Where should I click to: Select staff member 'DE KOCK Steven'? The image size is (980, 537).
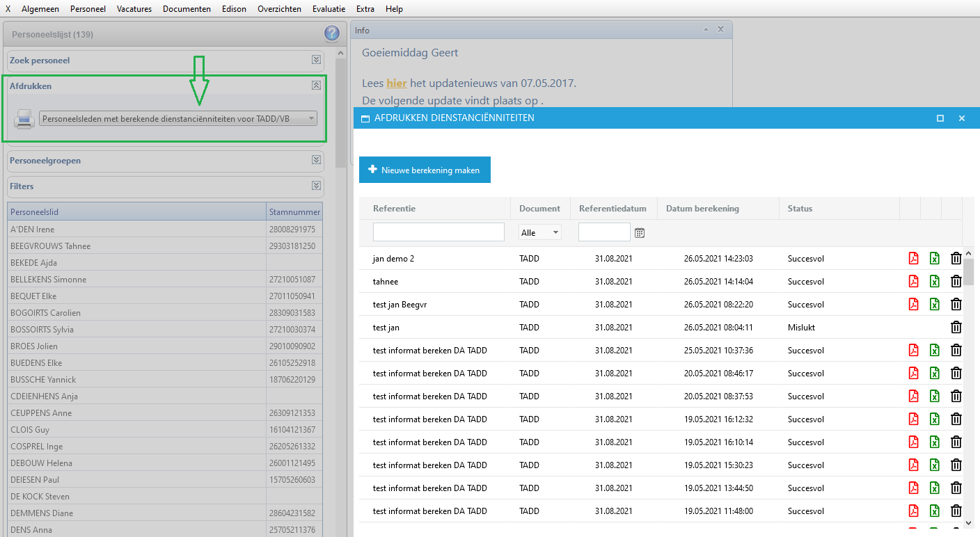(x=165, y=497)
